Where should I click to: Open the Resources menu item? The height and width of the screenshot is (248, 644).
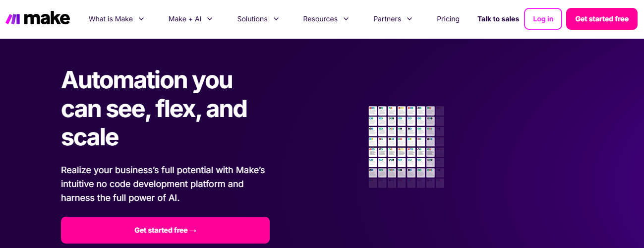tap(320, 19)
